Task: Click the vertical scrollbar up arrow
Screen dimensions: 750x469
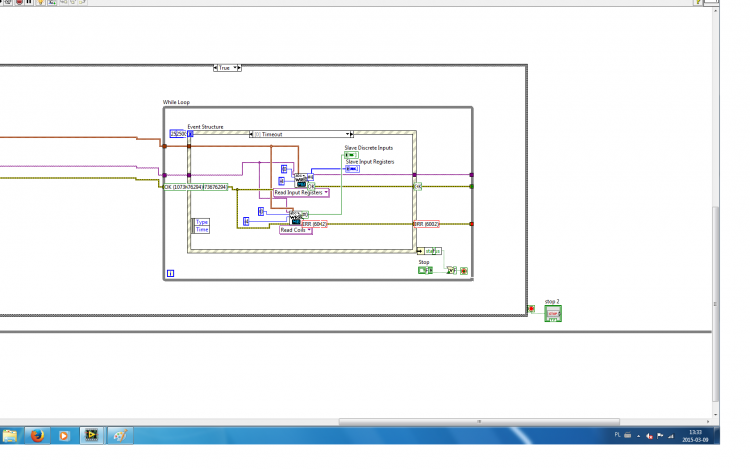Action: (x=716, y=11)
